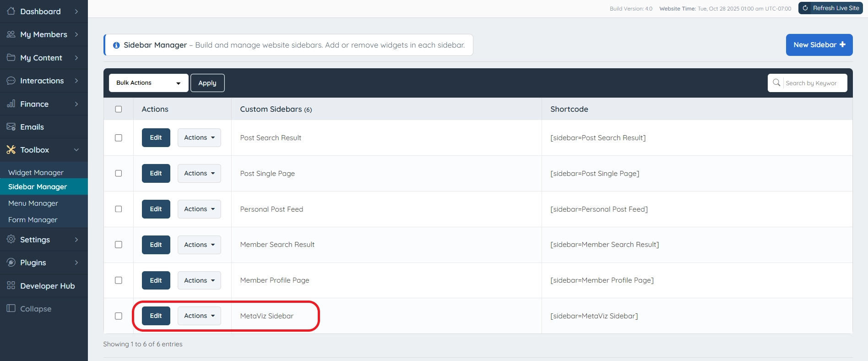Click the Developer Hub grid icon
The height and width of the screenshot is (361, 868).
coord(11,285)
